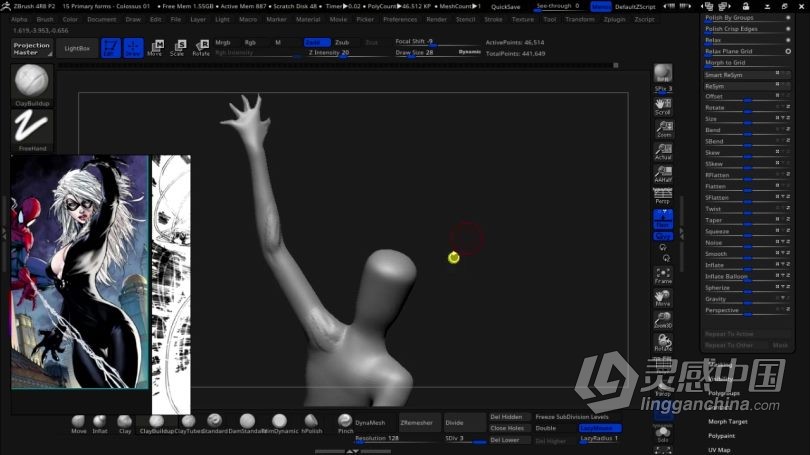810x455 pixels.
Task: Open the Brush menu
Action: click(x=45, y=19)
